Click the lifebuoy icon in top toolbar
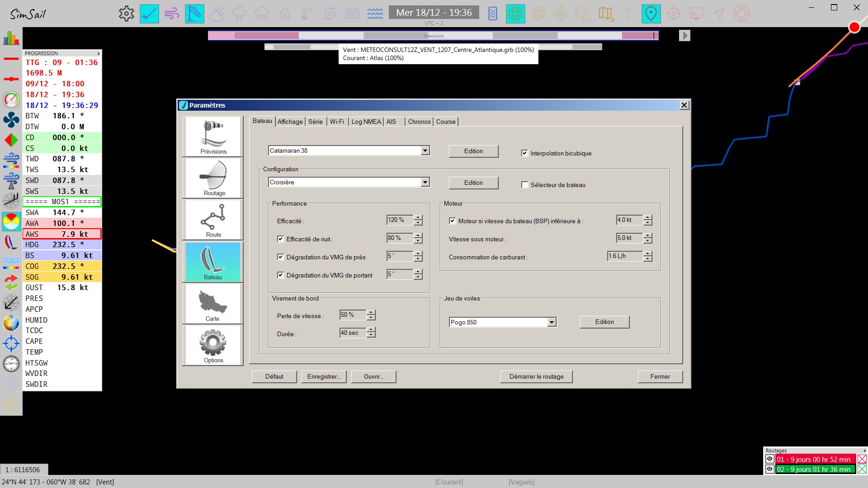 pos(741,14)
